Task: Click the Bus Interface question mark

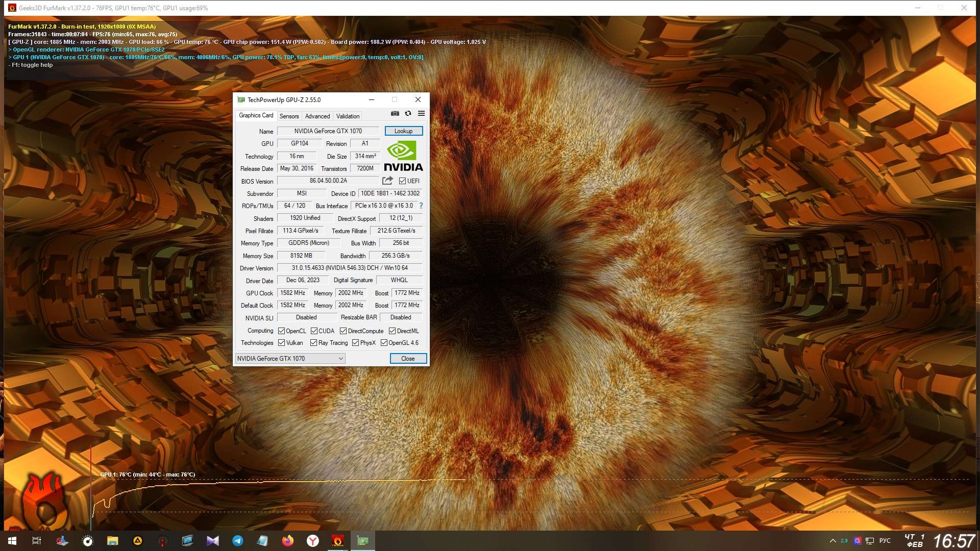Action: [x=421, y=206]
